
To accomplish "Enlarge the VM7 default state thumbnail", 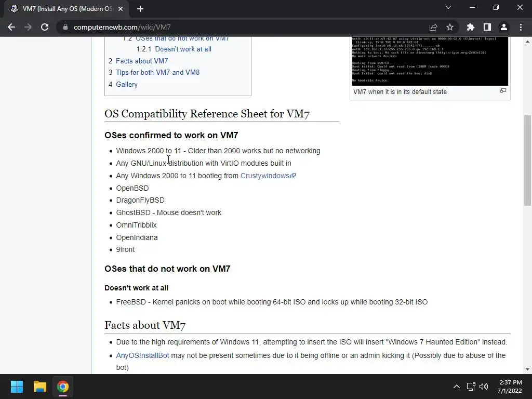I will click(503, 90).
